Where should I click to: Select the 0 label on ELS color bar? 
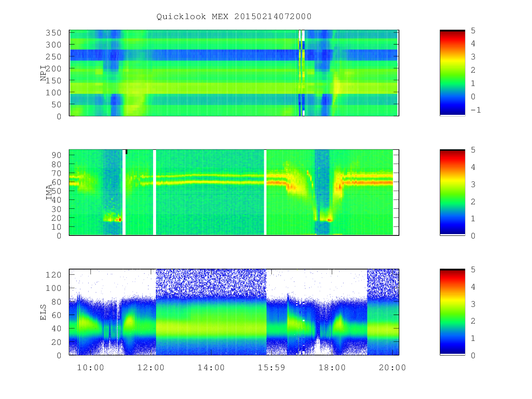(473, 355)
